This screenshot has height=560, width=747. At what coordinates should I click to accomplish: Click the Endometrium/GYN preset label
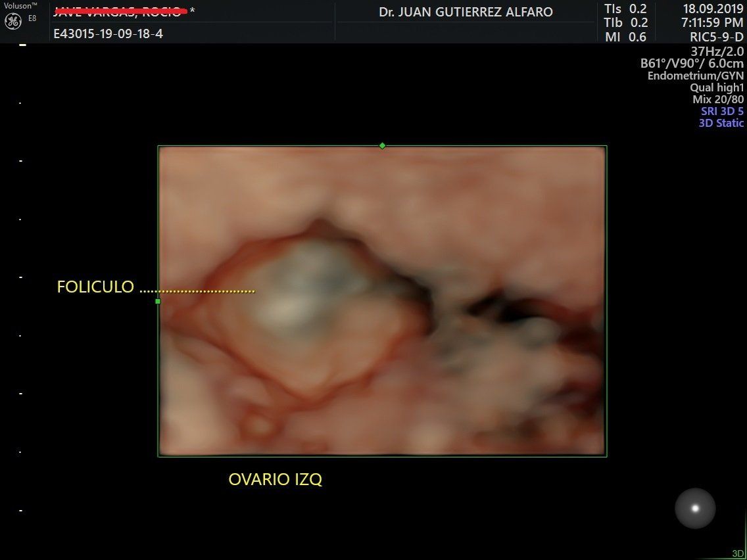(x=696, y=76)
